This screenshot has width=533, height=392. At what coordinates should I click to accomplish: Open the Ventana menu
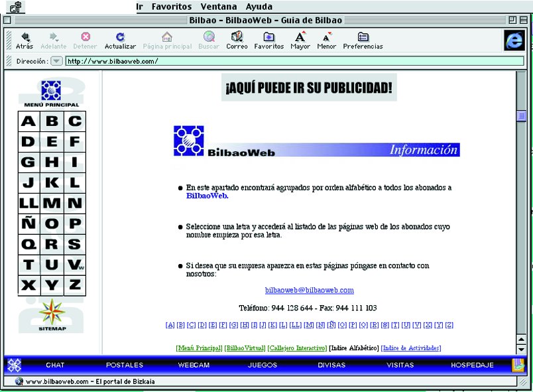tap(219, 7)
